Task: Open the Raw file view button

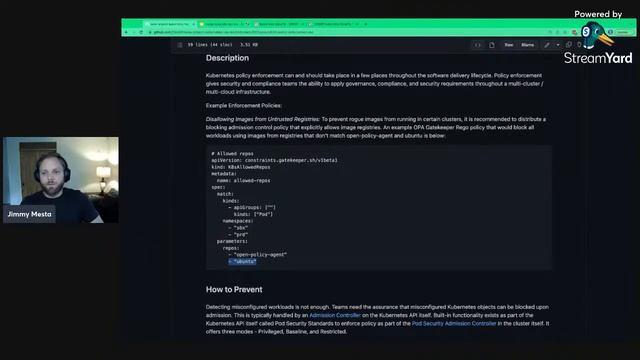Action: point(509,45)
